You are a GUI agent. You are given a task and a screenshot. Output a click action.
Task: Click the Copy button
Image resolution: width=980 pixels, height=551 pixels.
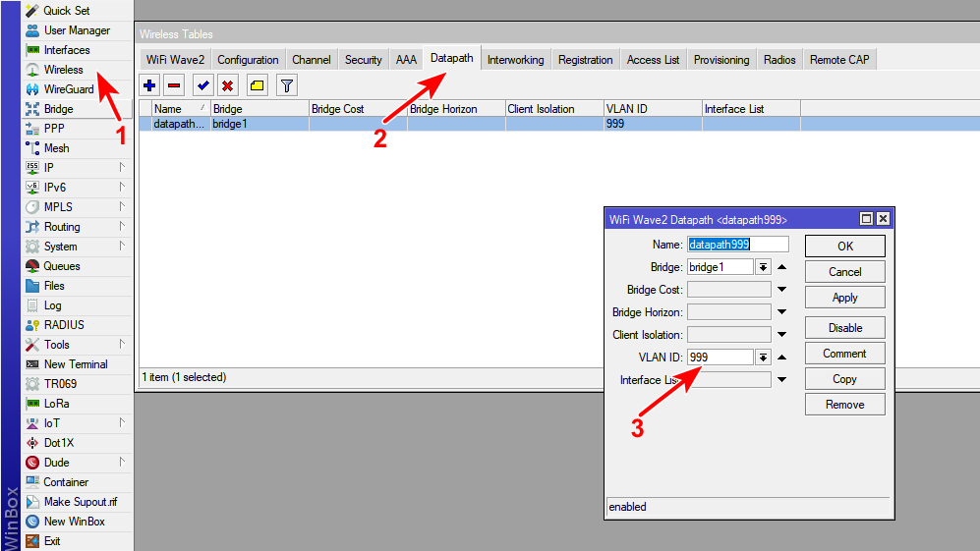845,379
